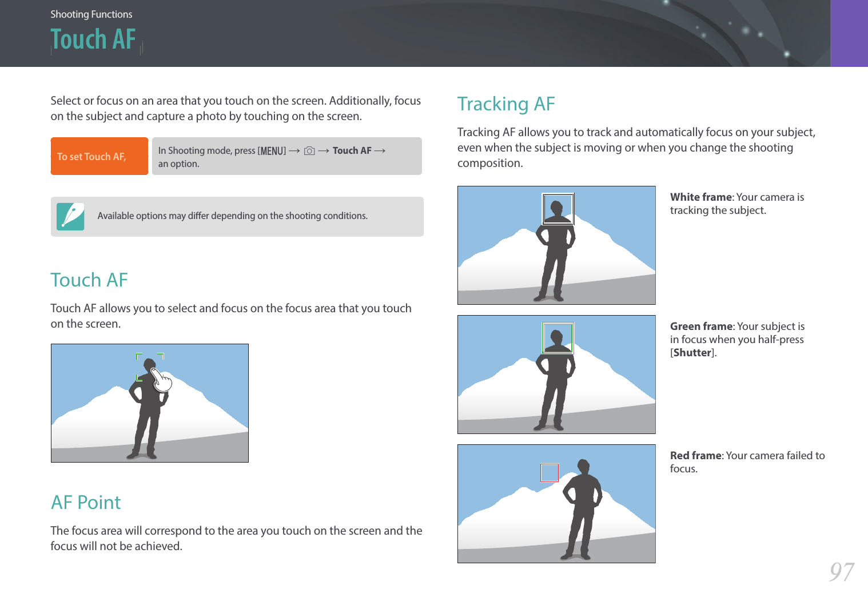Open the illustration beside the "Green frame" description

tap(556, 375)
